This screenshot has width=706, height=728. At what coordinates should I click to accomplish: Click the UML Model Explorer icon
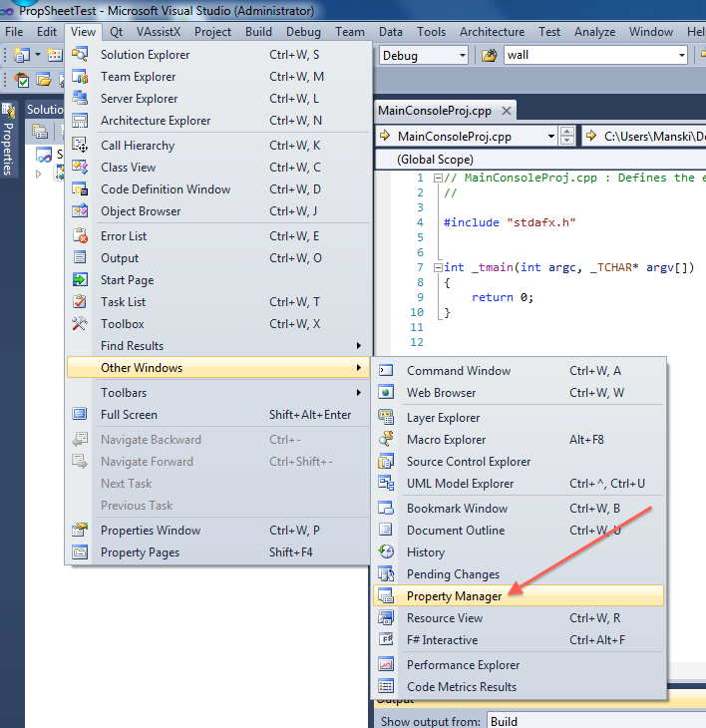(386, 484)
